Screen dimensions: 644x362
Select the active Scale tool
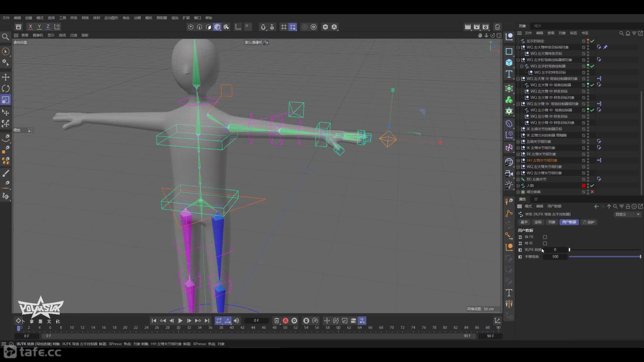(6, 100)
